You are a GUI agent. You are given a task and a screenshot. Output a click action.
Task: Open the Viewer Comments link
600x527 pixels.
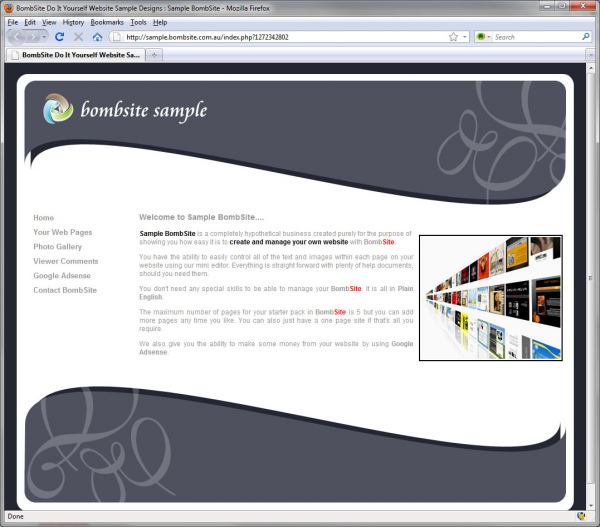coord(66,261)
